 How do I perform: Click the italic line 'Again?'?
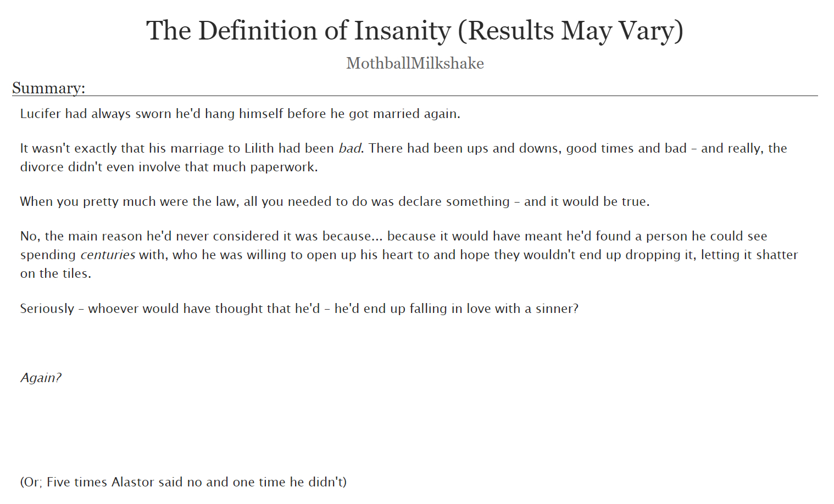(x=41, y=378)
